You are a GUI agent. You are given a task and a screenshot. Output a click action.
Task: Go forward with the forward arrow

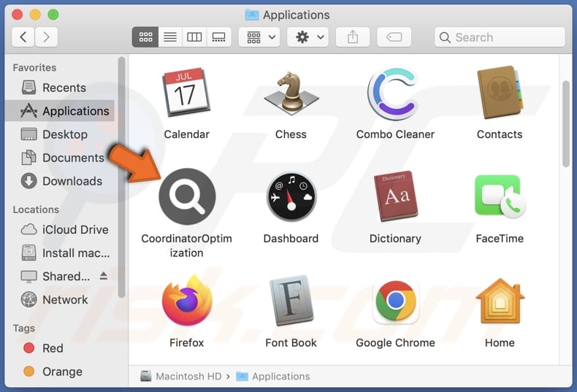point(46,36)
